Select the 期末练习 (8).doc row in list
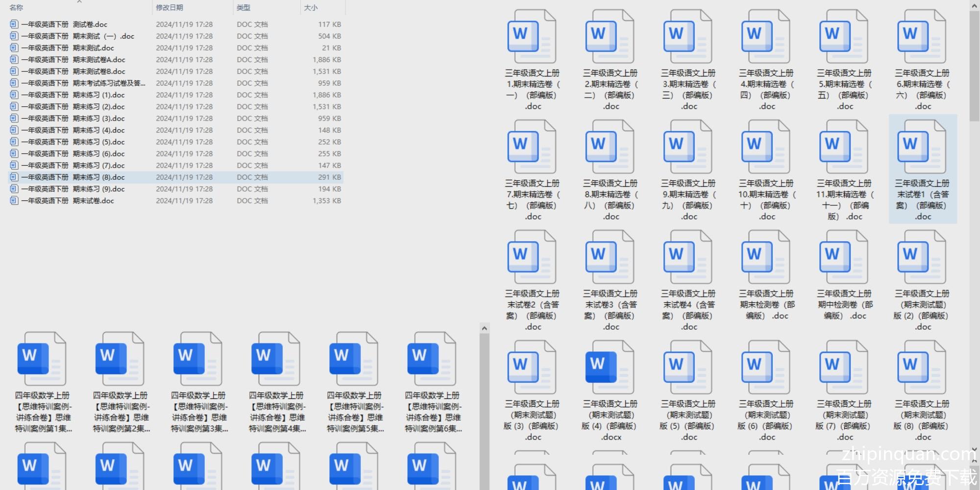980x490 pixels. click(x=98, y=177)
